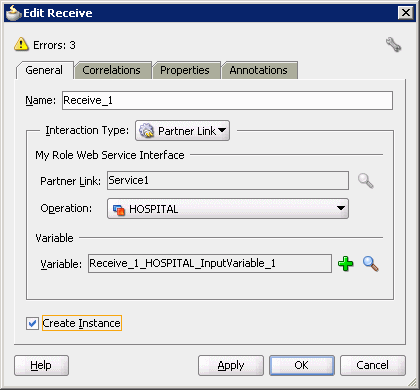This screenshot has width=420, height=390.
Task: Browse partner links with magnifier icon
Action: (366, 181)
